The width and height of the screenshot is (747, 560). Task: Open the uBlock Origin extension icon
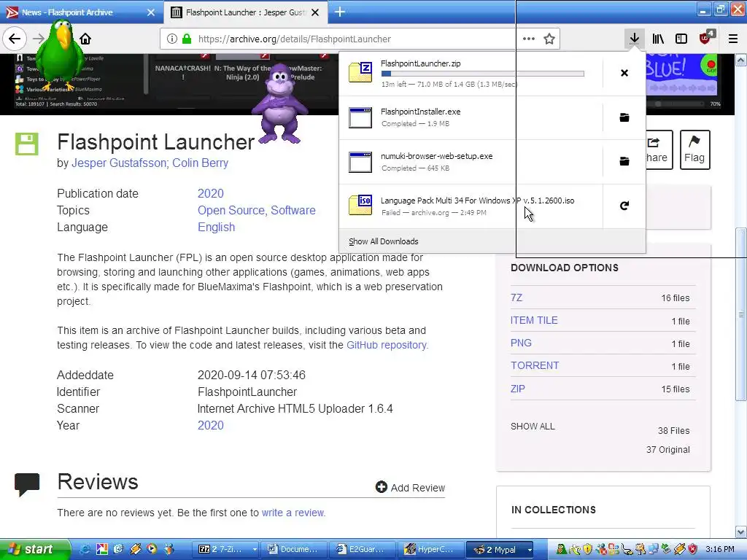705,38
